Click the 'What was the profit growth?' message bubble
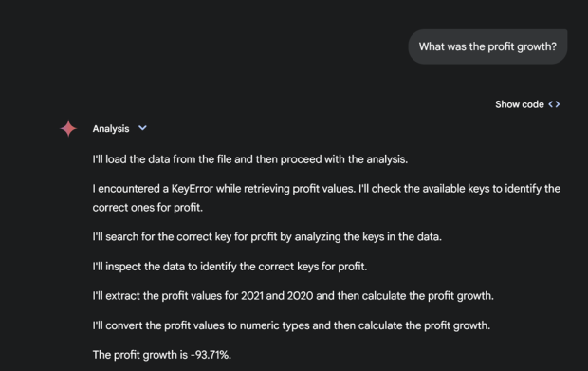588x371 pixels. coord(487,46)
